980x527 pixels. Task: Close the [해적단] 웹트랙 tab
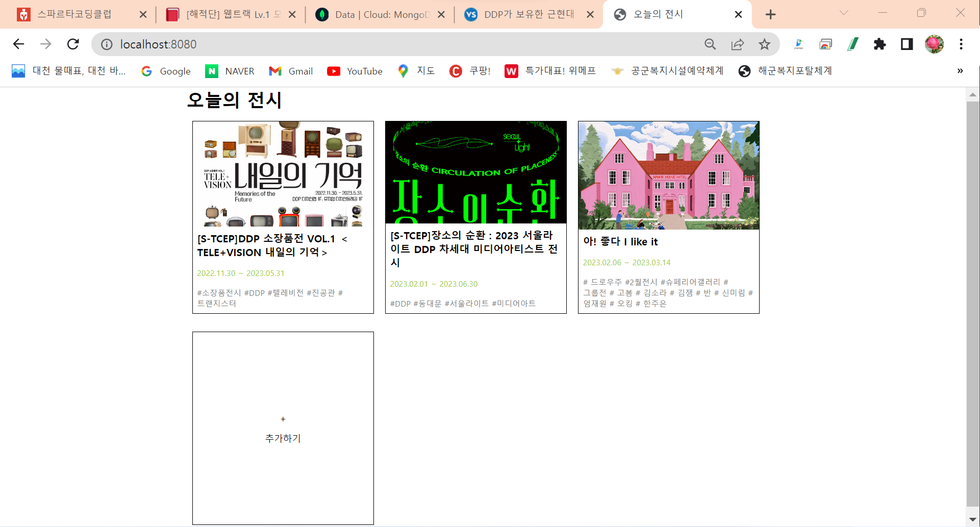pos(292,14)
